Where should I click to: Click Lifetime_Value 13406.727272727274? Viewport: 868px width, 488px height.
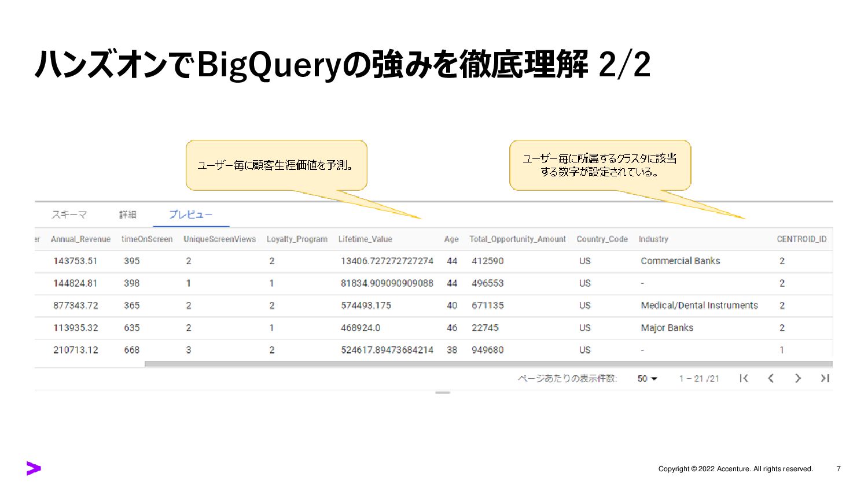click(387, 261)
